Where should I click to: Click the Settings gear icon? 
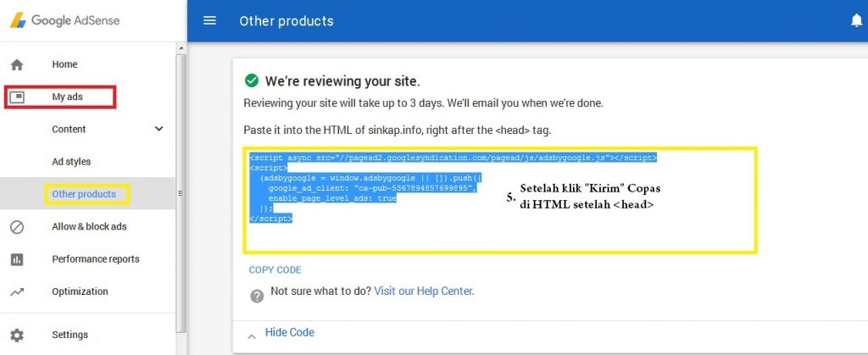click(17, 336)
